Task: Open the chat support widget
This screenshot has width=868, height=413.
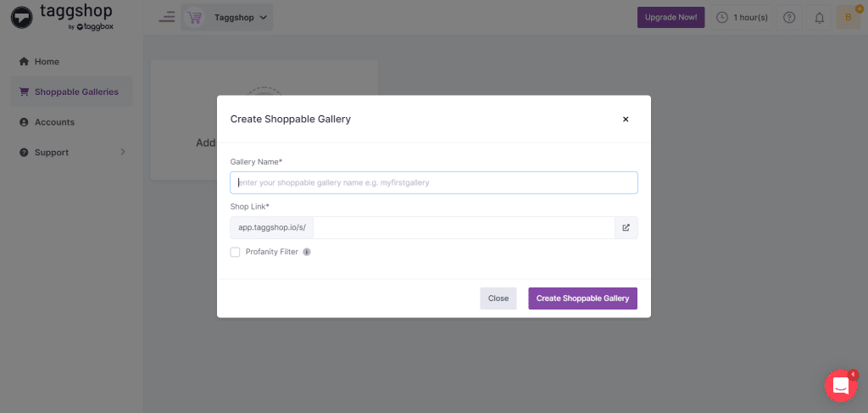Action: tap(840, 386)
